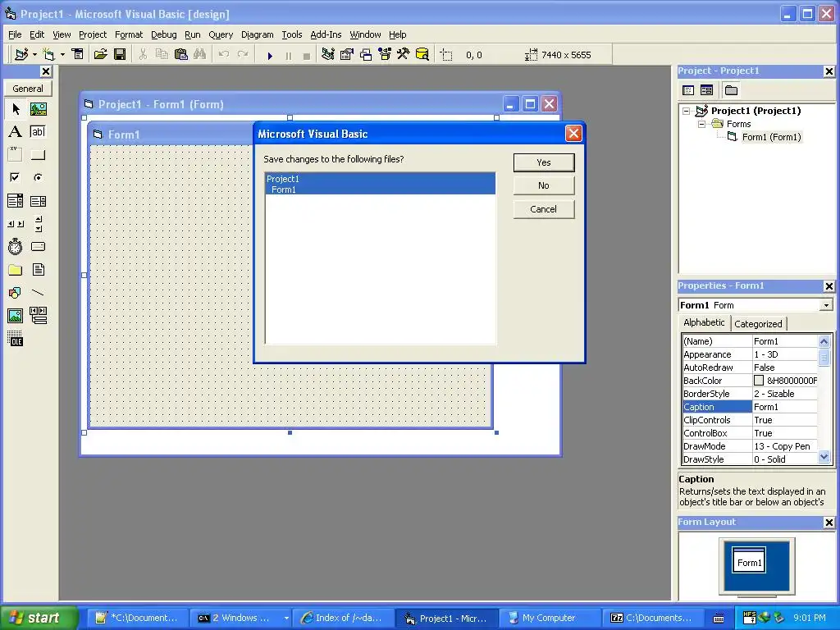Select the DriveListBox control in the toolbox

[x=38, y=246]
